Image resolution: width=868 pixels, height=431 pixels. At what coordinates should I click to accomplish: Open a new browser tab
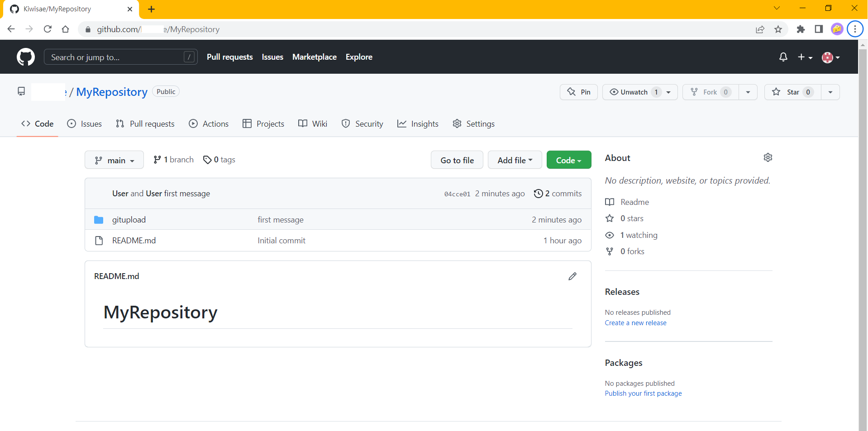coord(151,9)
